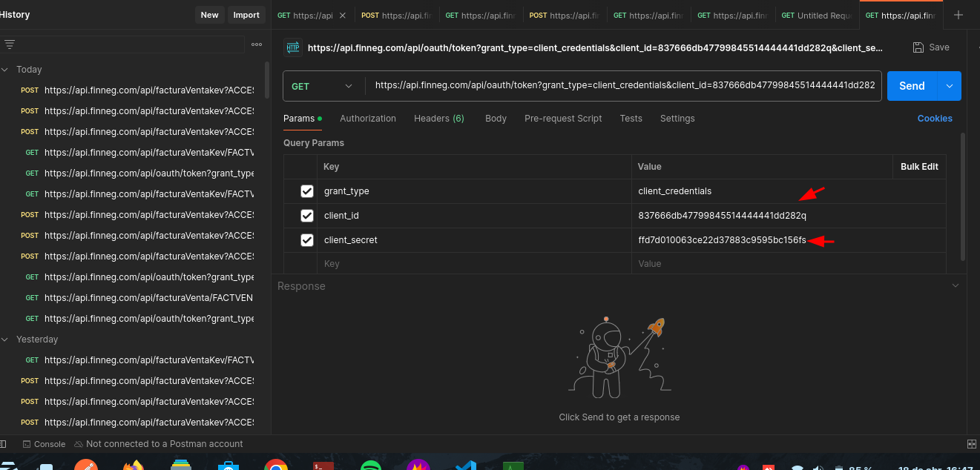Image resolution: width=980 pixels, height=470 pixels.
Task: Click the history filter icon
Action: [10, 44]
